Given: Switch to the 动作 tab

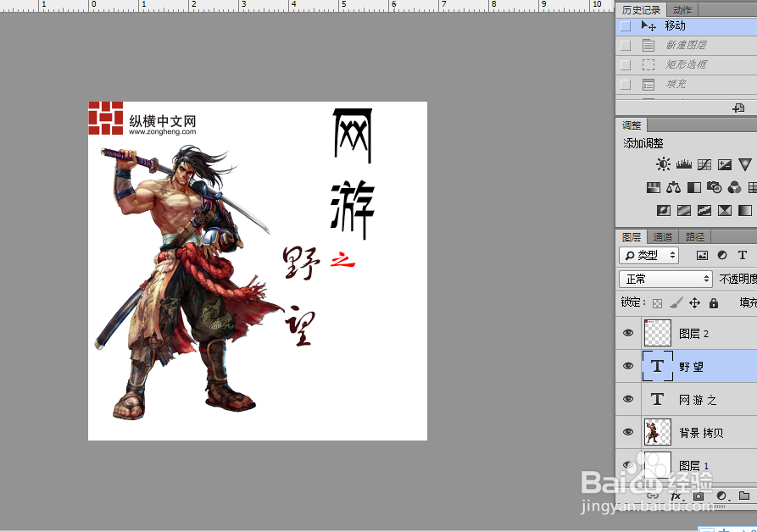Looking at the screenshot, I should pos(682,10).
